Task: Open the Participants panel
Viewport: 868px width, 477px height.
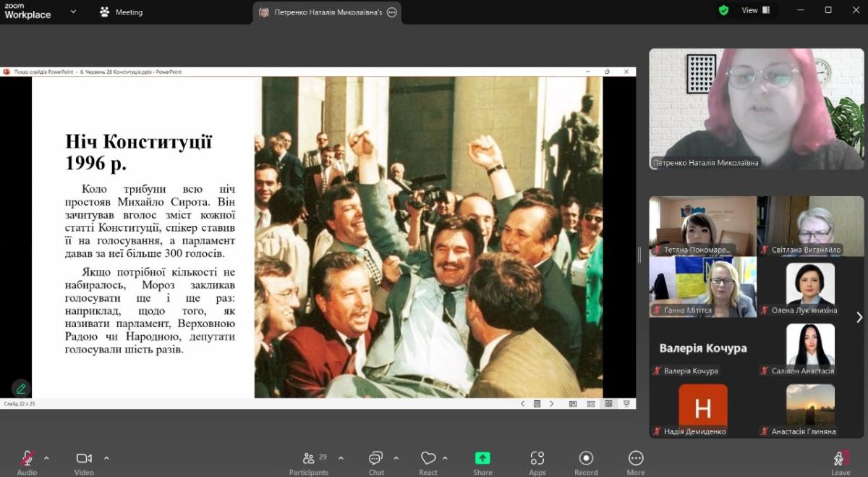Action: click(x=309, y=459)
